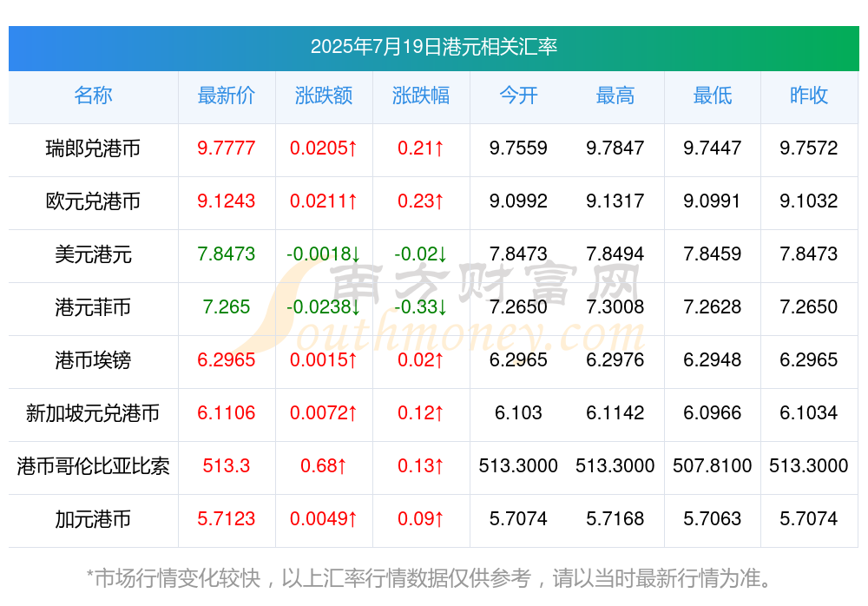Select the 最新价 column header
Image resolution: width=868 pixels, height=606 pixels.
point(226,96)
